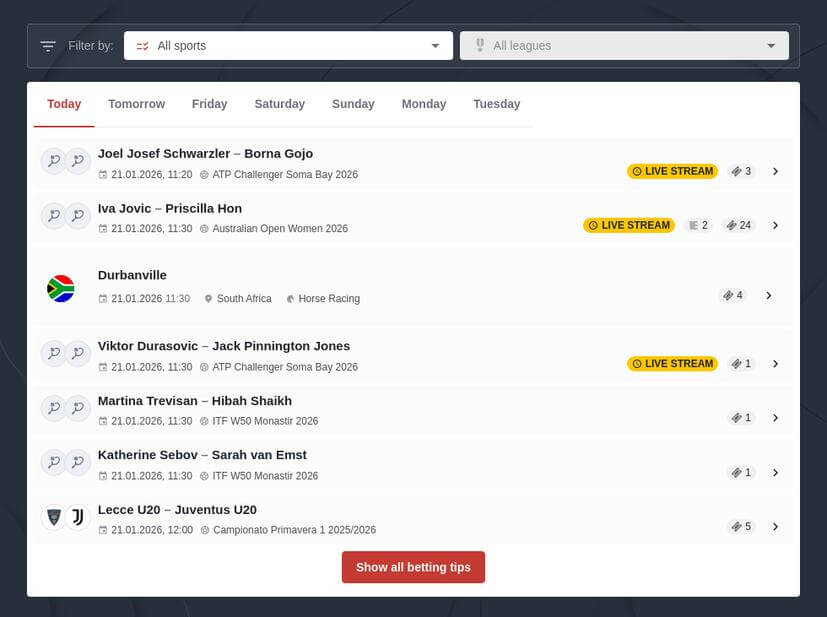Open the statistics icon on the Iva Jovic match
The image size is (827, 617).
pos(697,225)
